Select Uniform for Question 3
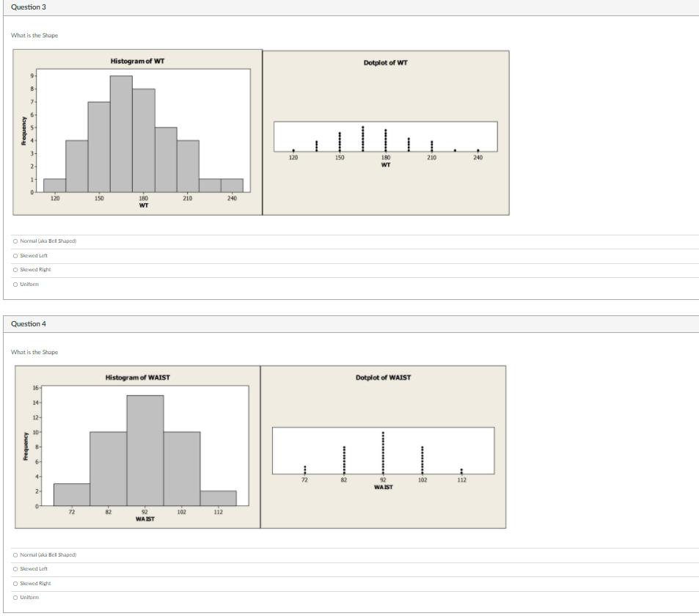 coord(15,284)
